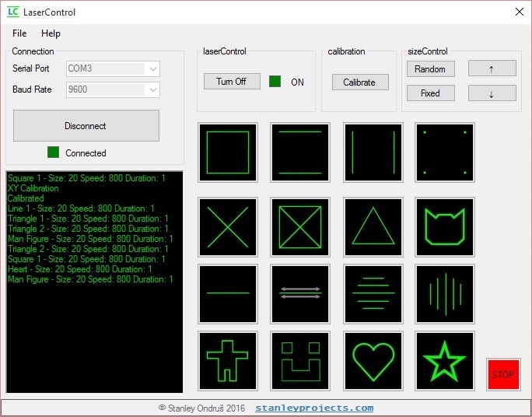Select the heart pattern
Screen dimensions: 532x417
[373, 361]
